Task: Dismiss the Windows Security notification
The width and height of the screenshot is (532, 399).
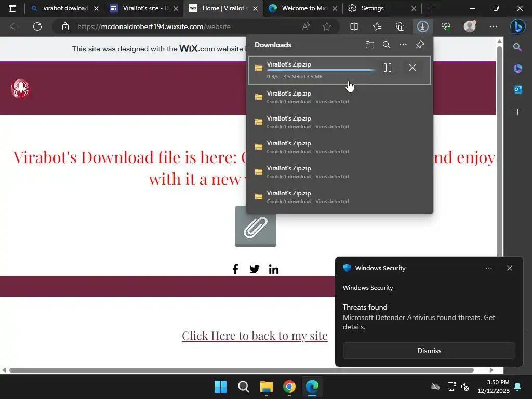Action: click(429, 351)
